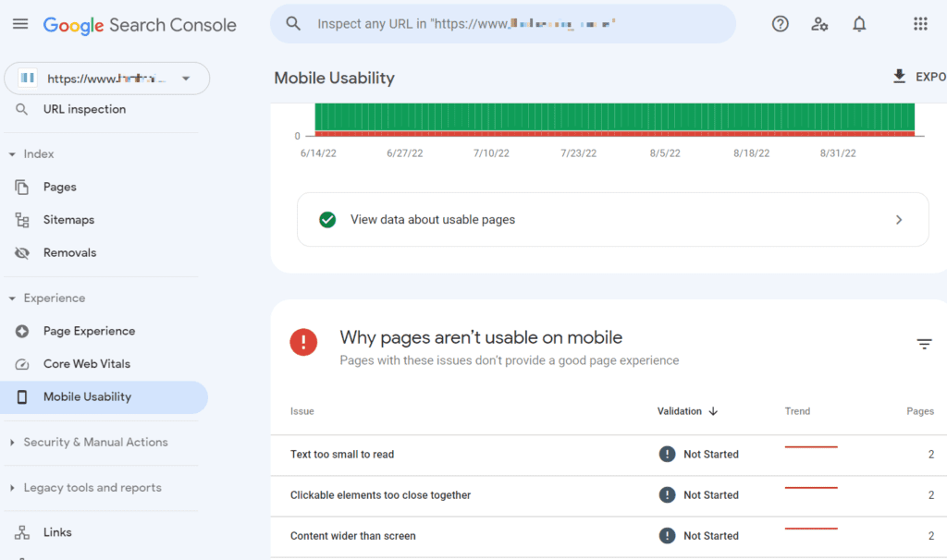This screenshot has height=560, width=947.
Task: Switch to URL inspection
Action: (x=85, y=108)
